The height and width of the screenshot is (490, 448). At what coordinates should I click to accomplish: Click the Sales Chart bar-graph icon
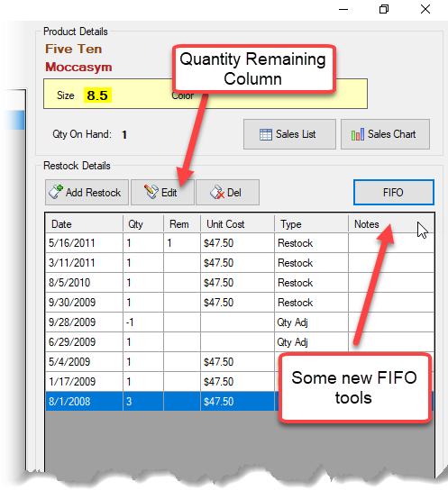tap(358, 134)
